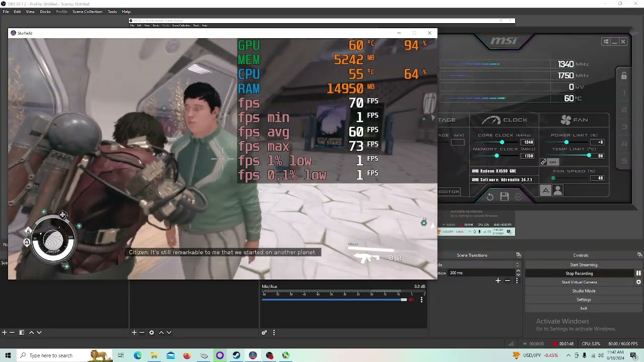The height and width of the screenshot is (362, 644).
Task: Mute the Mic/Aux audio channel
Action: [x=411, y=300]
